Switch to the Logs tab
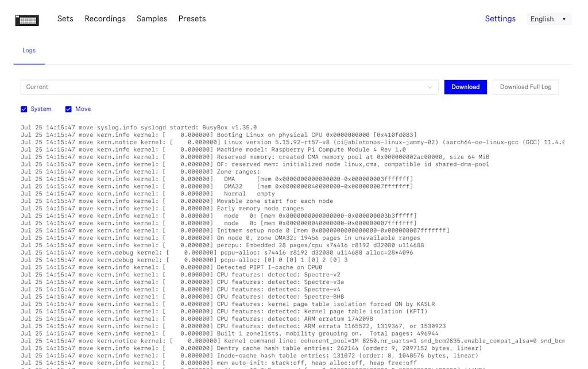 point(29,51)
